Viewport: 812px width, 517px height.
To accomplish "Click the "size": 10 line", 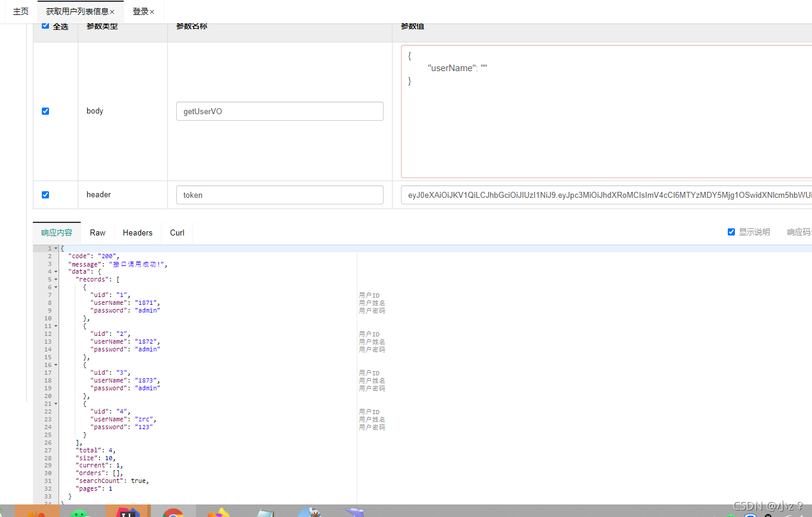I will [x=96, y=458].
